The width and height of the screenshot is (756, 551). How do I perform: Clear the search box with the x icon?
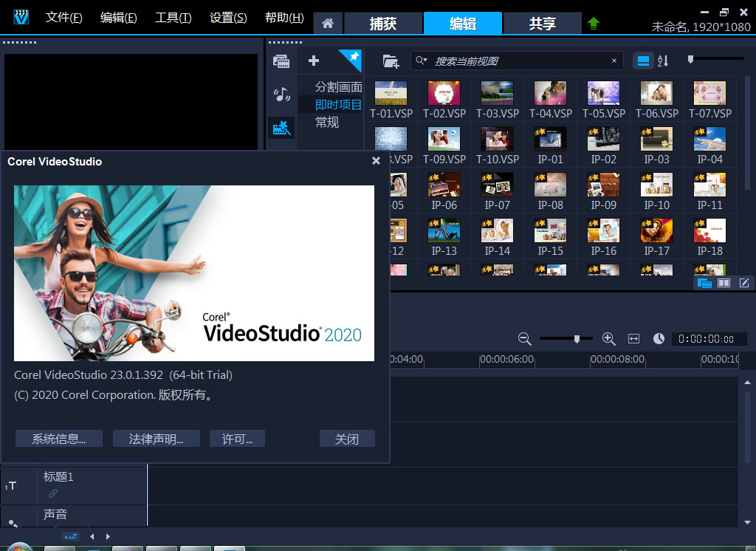pyautogui.click(x=614, y=61)
